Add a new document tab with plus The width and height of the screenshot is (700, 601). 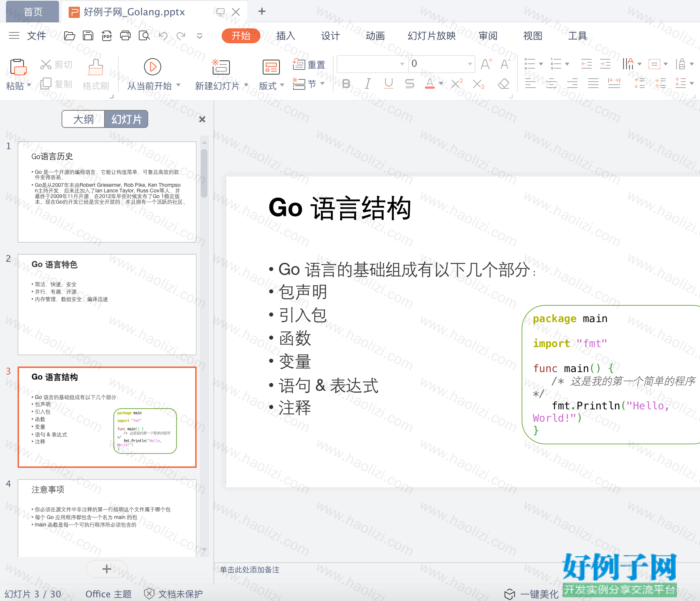pos(262,11)
